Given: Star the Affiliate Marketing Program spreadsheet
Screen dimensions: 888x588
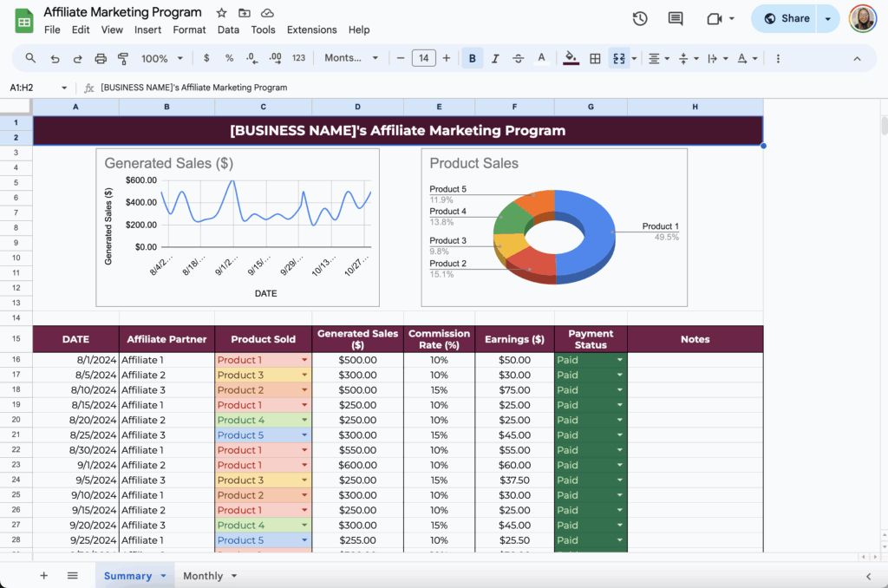Looking at the screenshot, I should (221, 12).
